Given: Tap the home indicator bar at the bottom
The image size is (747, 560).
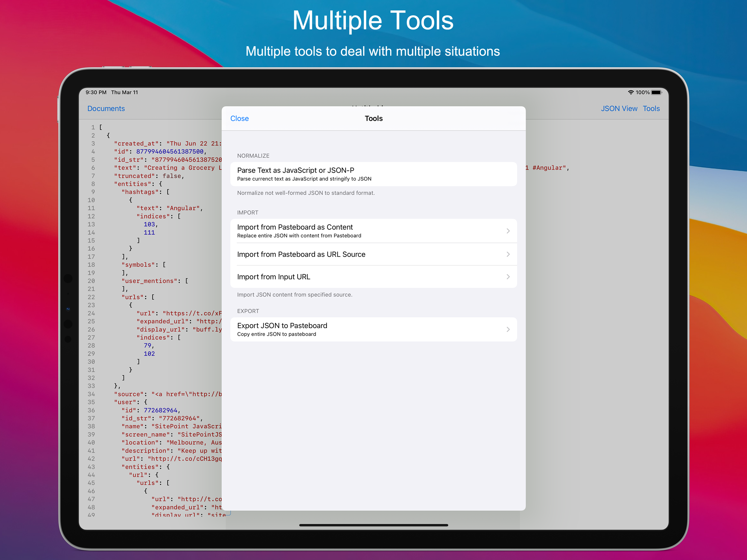Looking at the screenshot, I should tap(373, 525).
